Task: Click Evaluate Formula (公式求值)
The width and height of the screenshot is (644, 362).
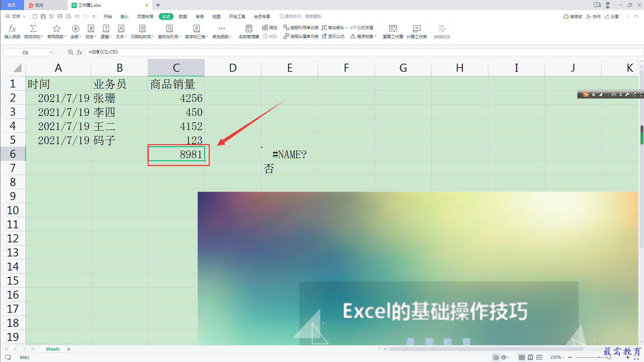Action: click(x=362, y=28)
